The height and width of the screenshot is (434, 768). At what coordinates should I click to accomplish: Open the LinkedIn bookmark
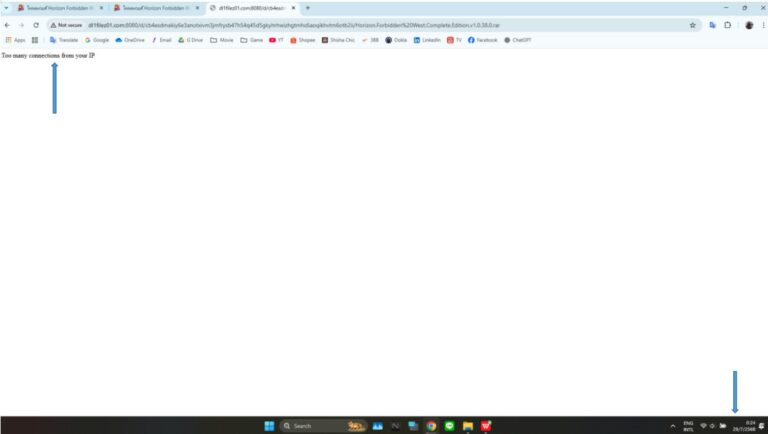tap(427, 40)
